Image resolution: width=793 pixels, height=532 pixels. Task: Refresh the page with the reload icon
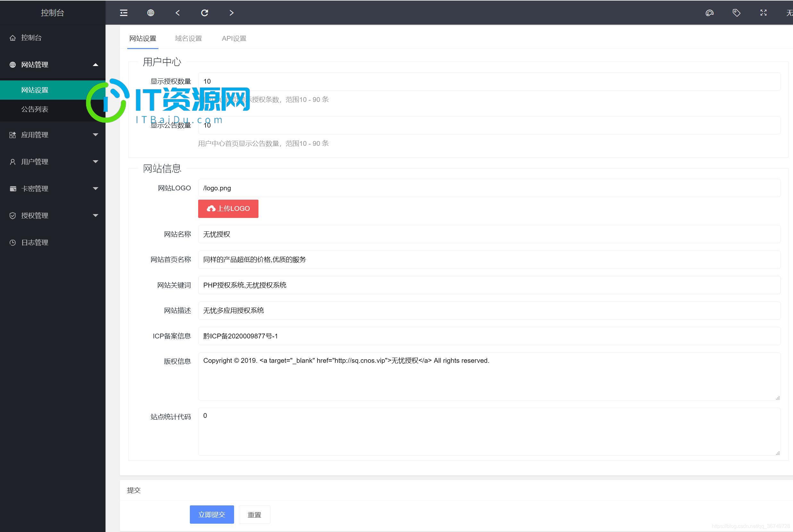tap(204, 13)
